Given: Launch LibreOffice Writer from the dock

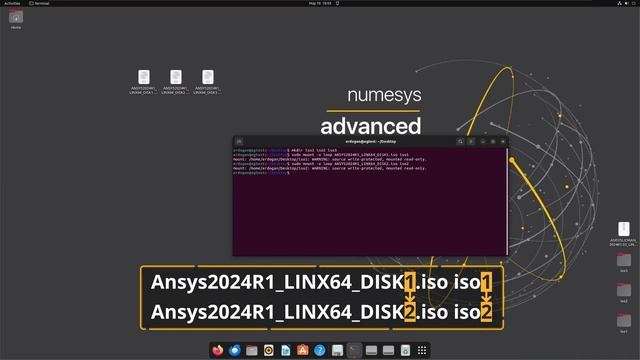Looking at the screenshot, I should click(x=286, y=350).
